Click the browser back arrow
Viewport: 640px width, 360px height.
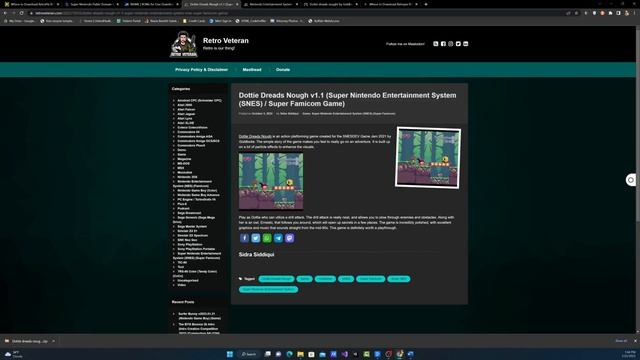[x=5, y=13]
